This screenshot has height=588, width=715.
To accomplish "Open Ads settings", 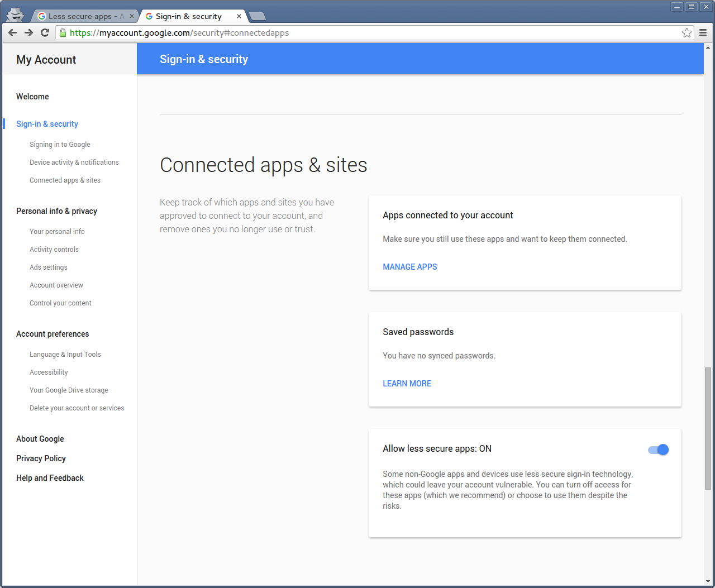I will [49, 267].
